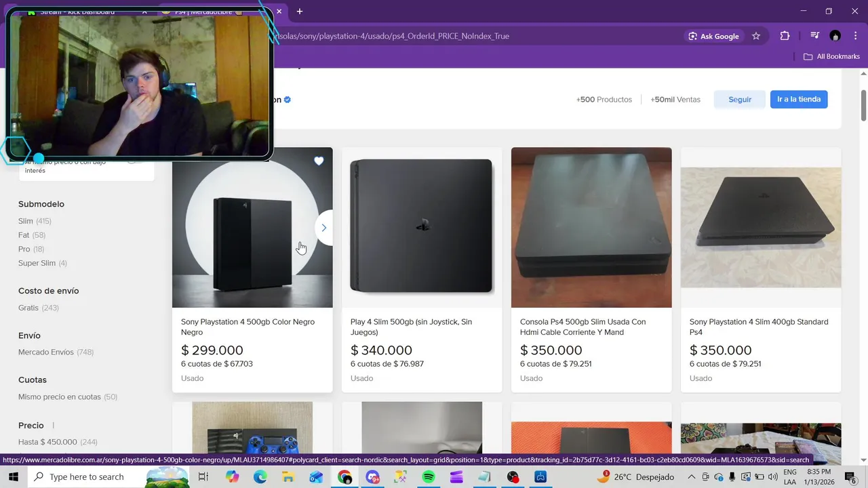
Task: Switch the ENG LAA input language indicator
Action: 790,477
